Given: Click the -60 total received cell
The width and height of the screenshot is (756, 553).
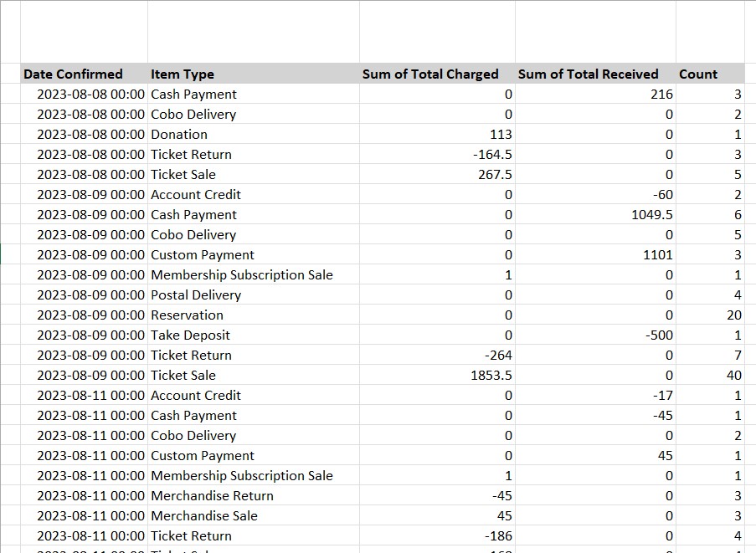Looking at the screenshot, I should (595, 195).
